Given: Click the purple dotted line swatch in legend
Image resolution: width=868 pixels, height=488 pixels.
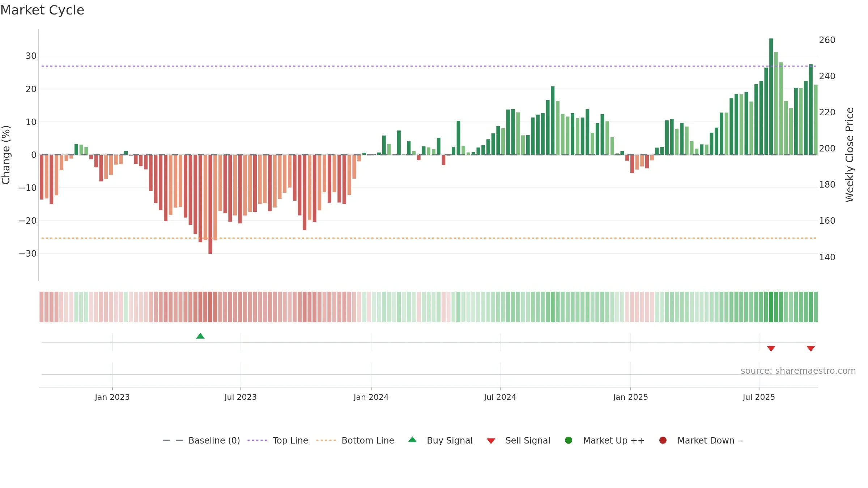Looking at the screenshot, I should [257, 440].
